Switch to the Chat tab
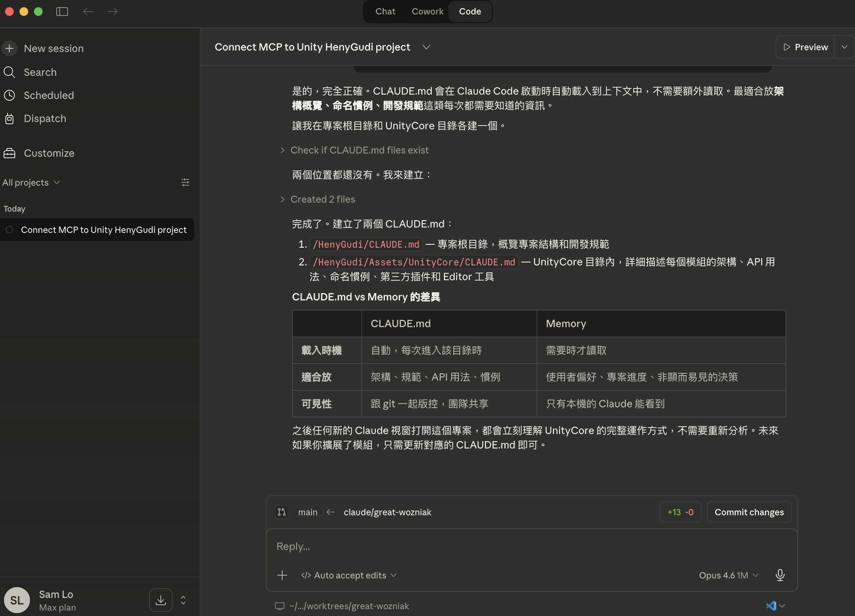Screen dimensions: 855x616 click(385, 12)
